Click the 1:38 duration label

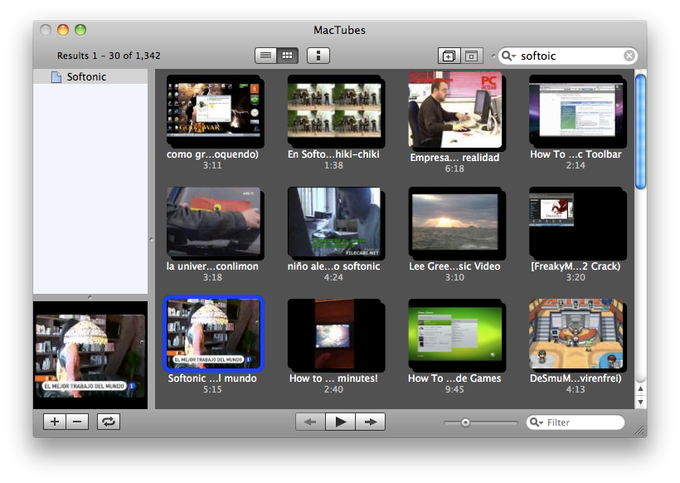pos(333,166)
